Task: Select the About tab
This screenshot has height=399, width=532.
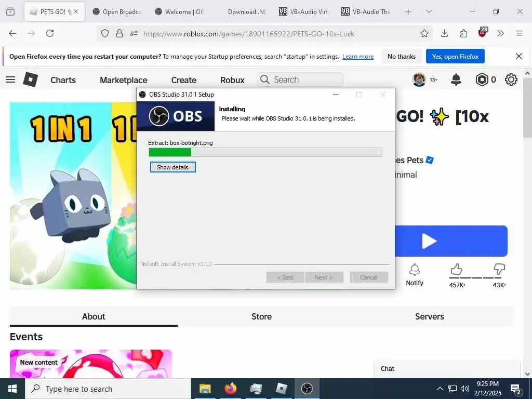Action: [94, 316]
